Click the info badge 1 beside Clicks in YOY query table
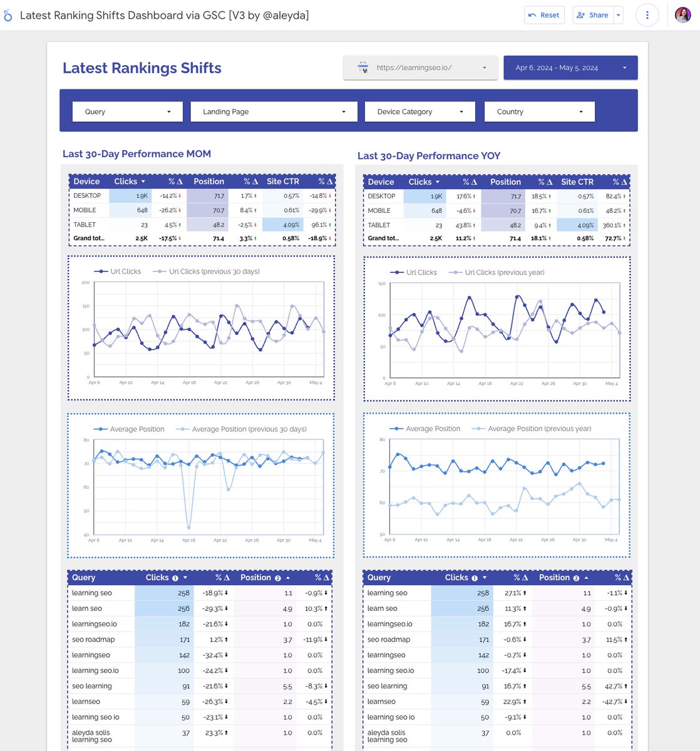700x751 pixels. 475,578
